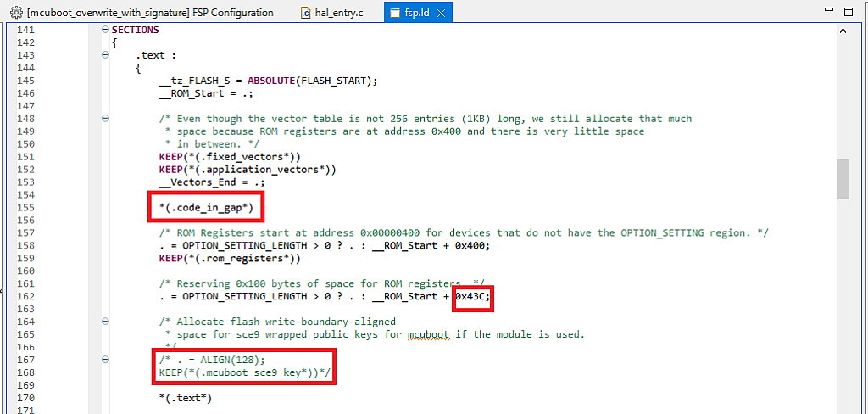Click the SECTIONS keyword
This screenshot has width=868, height=414.
135,30
